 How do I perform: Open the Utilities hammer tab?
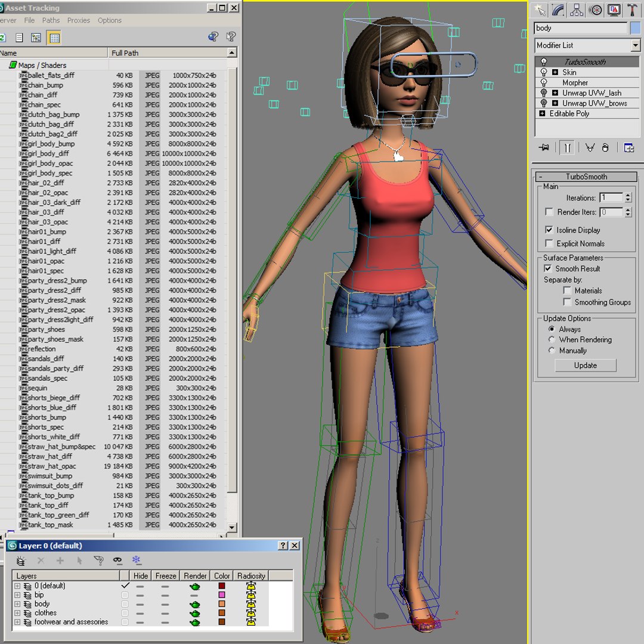pyautogui.click(x=633, y=10)
